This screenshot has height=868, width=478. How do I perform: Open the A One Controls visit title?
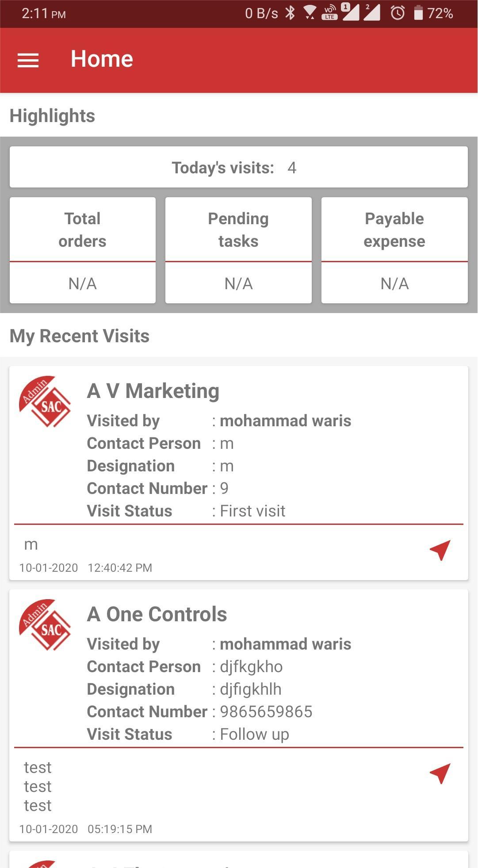click(x=157, y=615)
